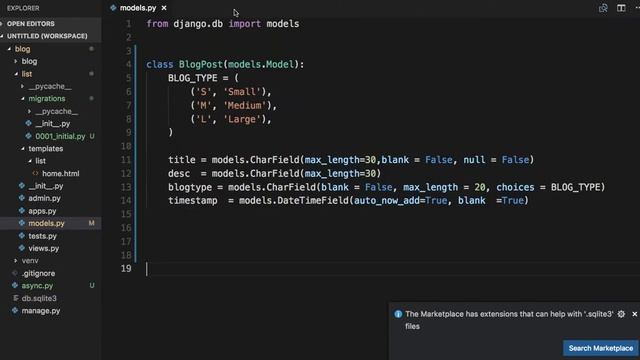The height and width of the screenshot is (360, 640).
Task: Open __init__.py below home.html
Action: coord(46,186)
